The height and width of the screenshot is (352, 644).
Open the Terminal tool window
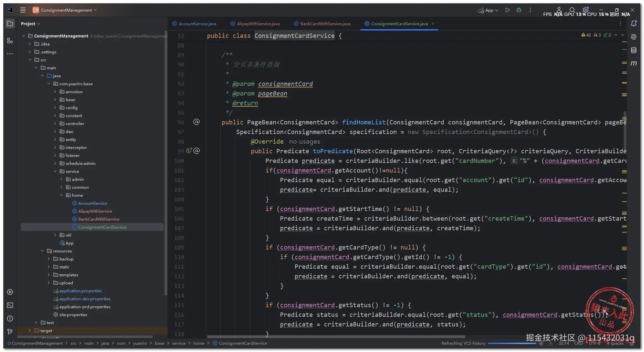pyautogui.click(x=10, y=305)
